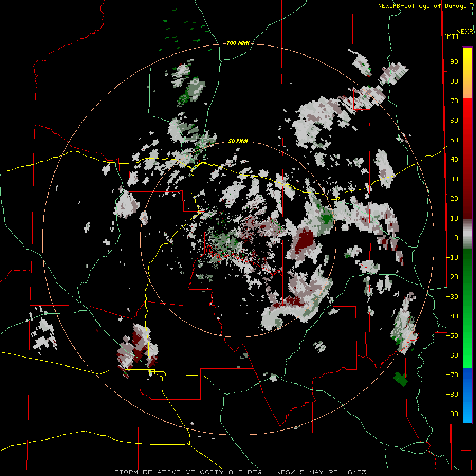The width and height of the screenshot is (476, 476).
Task: Click the heart-shaped dark green echo in southeast
Action: click(x=401, y=379)
